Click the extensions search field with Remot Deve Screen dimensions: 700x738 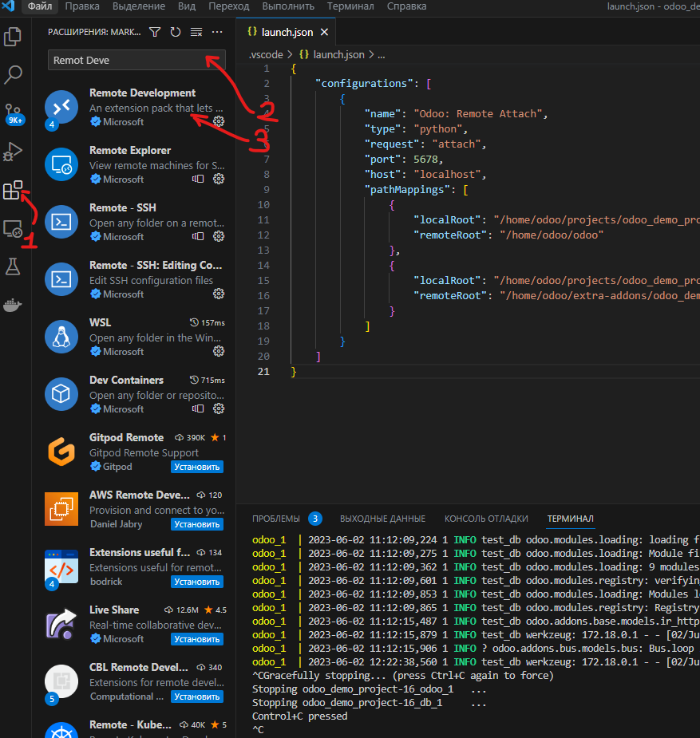coord(136,61)
